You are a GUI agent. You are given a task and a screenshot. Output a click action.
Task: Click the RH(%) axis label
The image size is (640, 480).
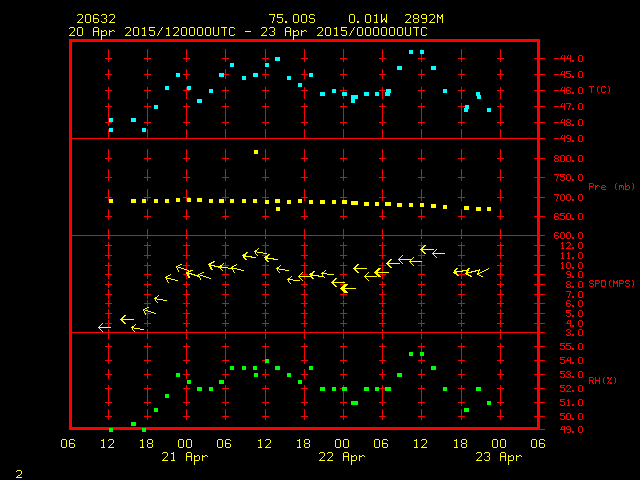(x=602, y=380)
